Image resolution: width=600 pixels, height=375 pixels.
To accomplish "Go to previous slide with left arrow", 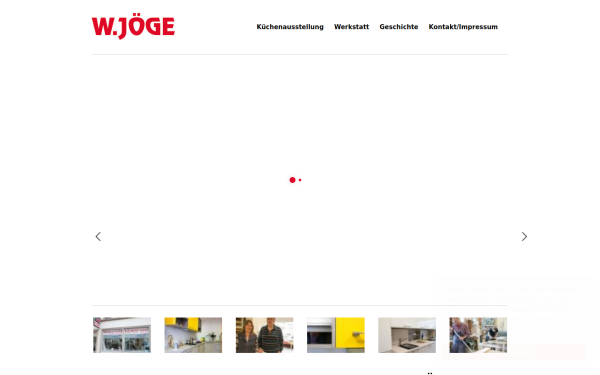I will pos(98,236).
